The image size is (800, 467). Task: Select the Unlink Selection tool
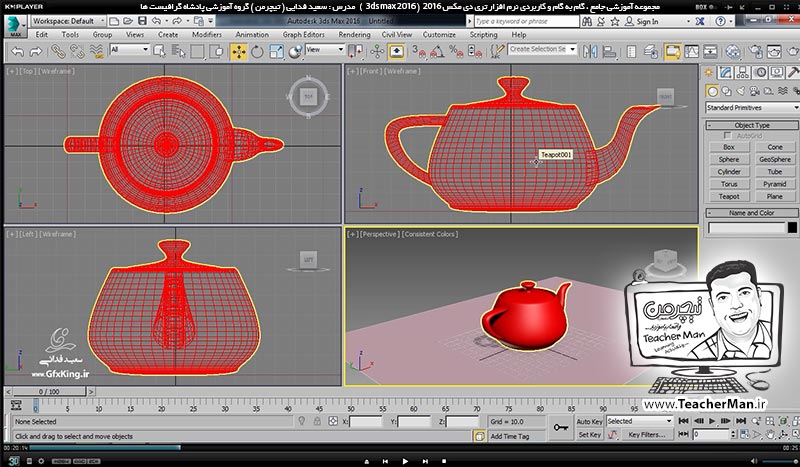pyautogui.click(x=77, y=52)
